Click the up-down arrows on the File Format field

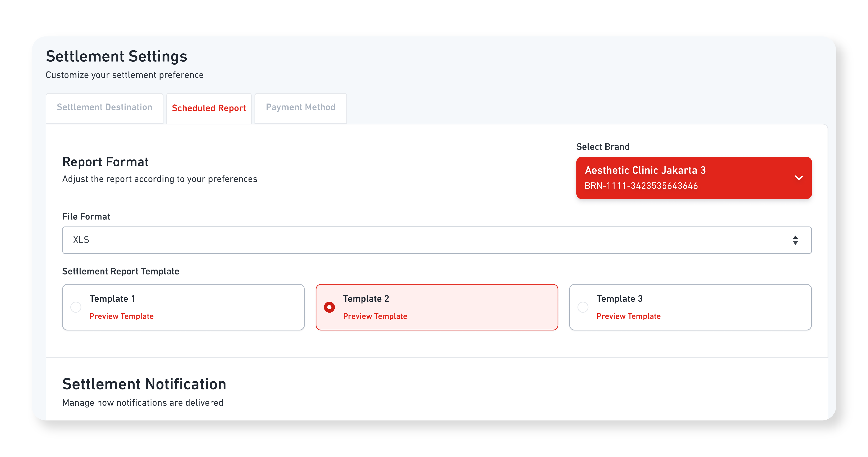(x=795, y=240)
